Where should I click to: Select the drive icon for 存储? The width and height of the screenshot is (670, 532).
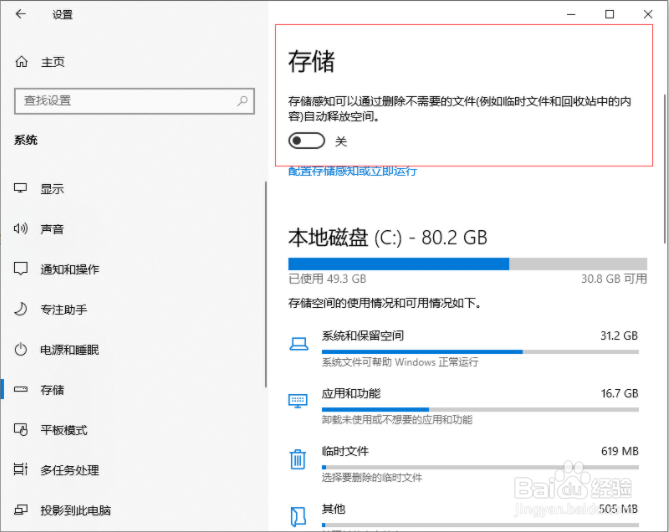[x=21, y=389]
